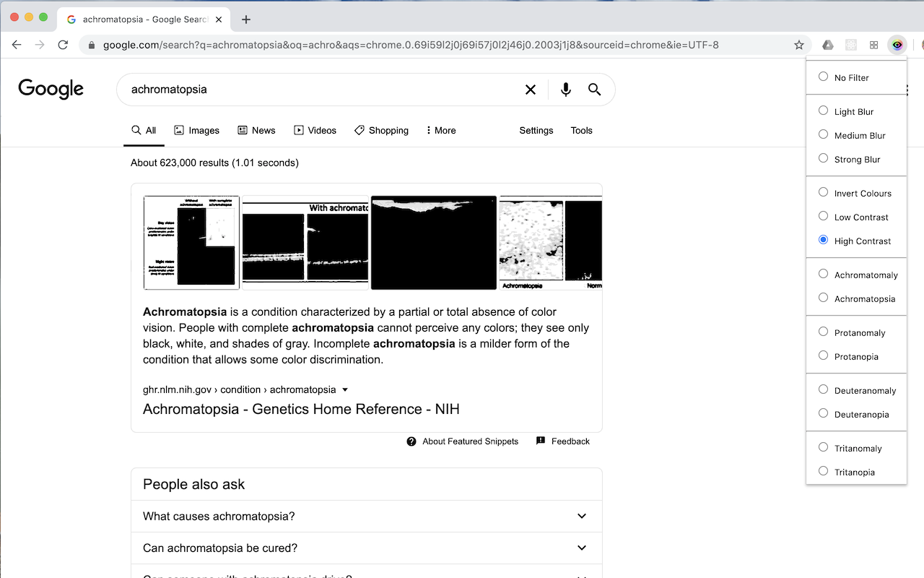Click the Google logo
The height and width of the screenshot is (578, 924).
click(x=51, y=89)
